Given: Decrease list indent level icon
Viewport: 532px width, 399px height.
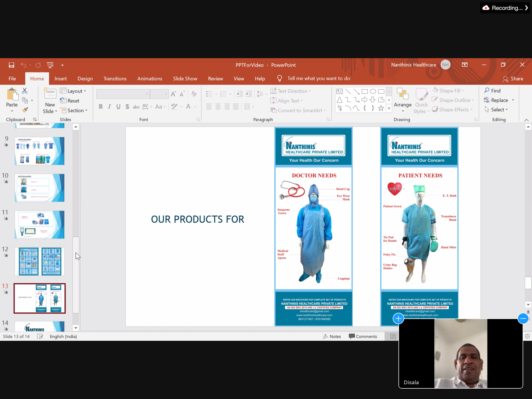Looking at the screenshot, I should (x=240, y=94).
